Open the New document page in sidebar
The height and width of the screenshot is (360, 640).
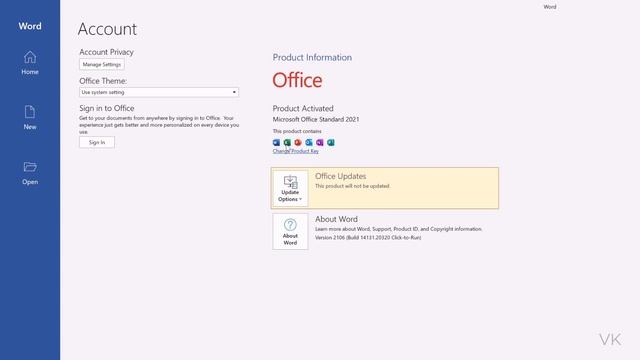[30, 118]
